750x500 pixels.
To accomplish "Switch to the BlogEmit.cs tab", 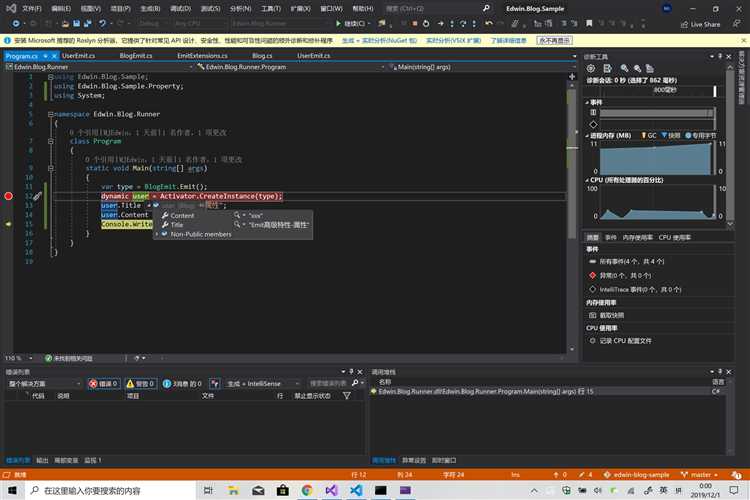I will click(x=136, y=56).
